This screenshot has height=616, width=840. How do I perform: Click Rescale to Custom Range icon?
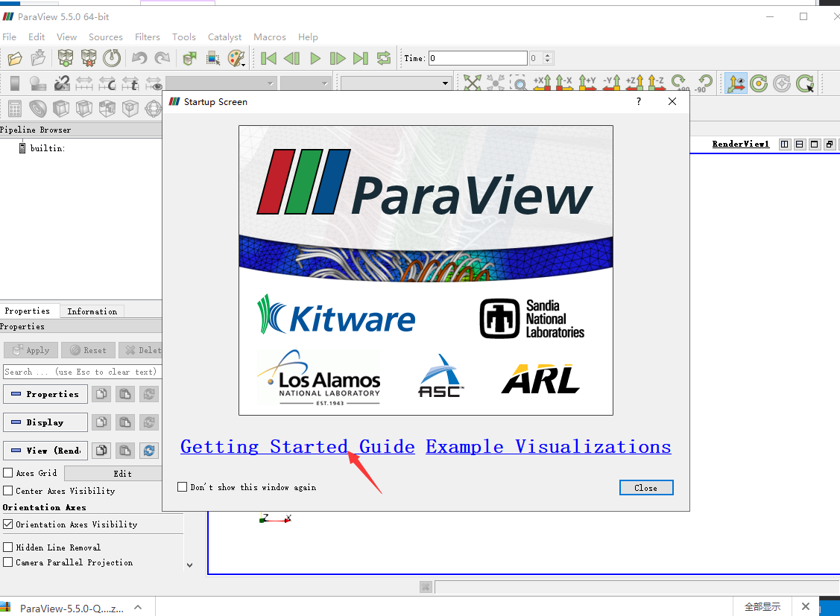pyautogui.click(x=107, y=83)
